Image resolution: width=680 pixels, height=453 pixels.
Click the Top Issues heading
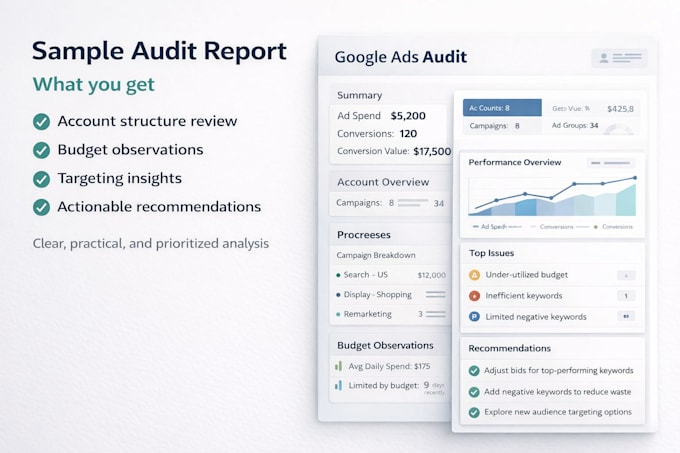(x=491, y=253)
